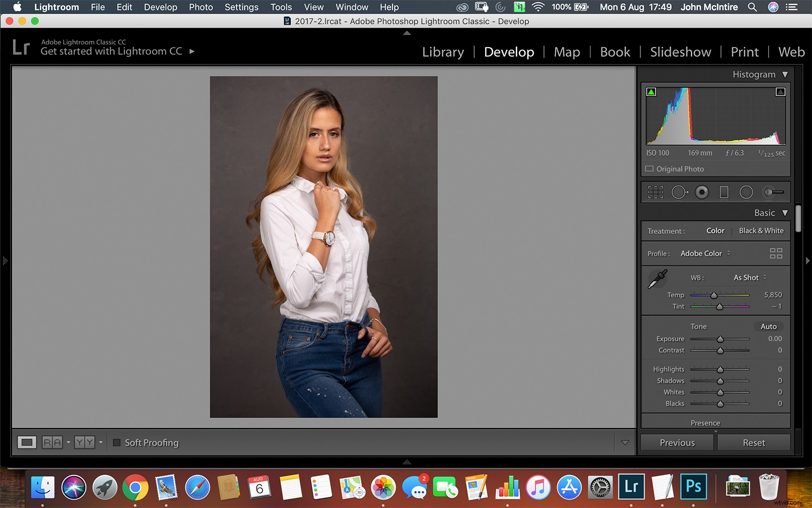Select the Adjustment Brush tool
The image size is (812, 508).
coord(772,192)
